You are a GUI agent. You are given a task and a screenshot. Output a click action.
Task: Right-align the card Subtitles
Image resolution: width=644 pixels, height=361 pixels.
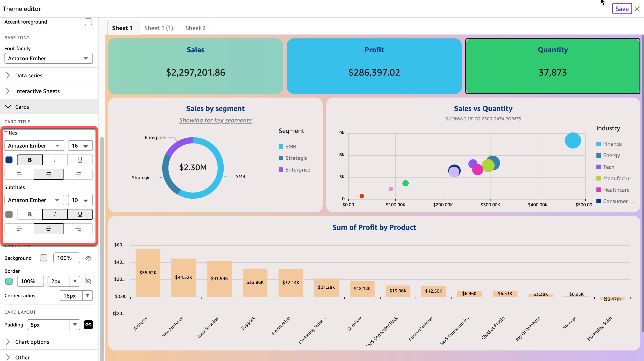[x=78, y=229]
